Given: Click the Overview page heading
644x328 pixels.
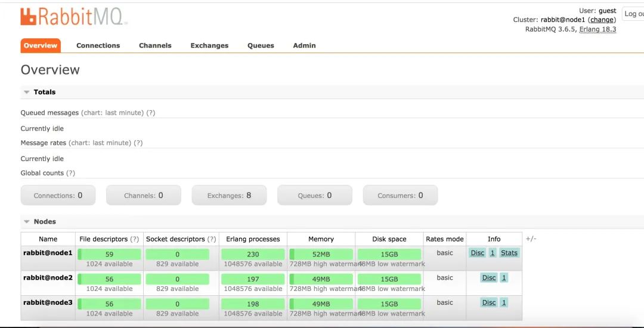Looking at the screenshot, I should (50, 70).
